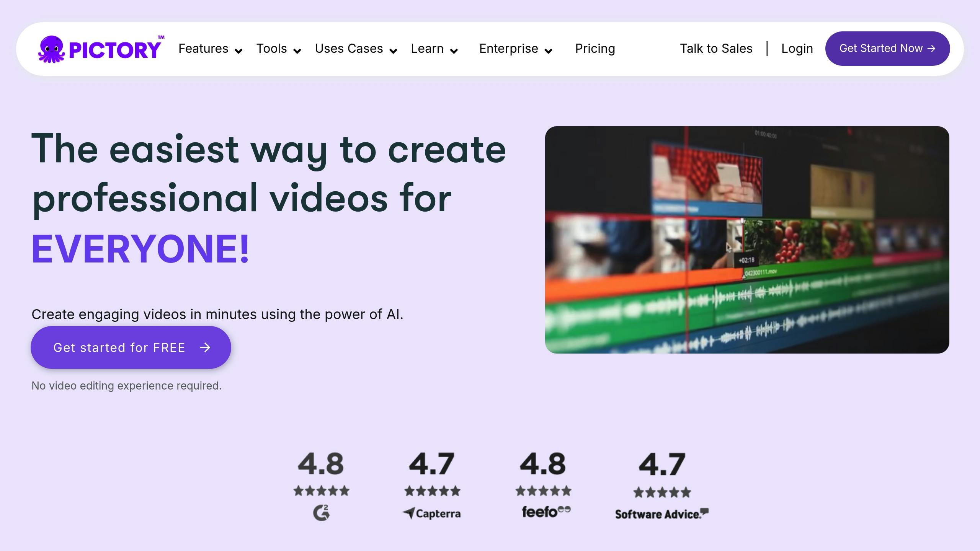Click the G2 five-star rating row
This screenshot has width=980, height=551.
pos(322,491)
